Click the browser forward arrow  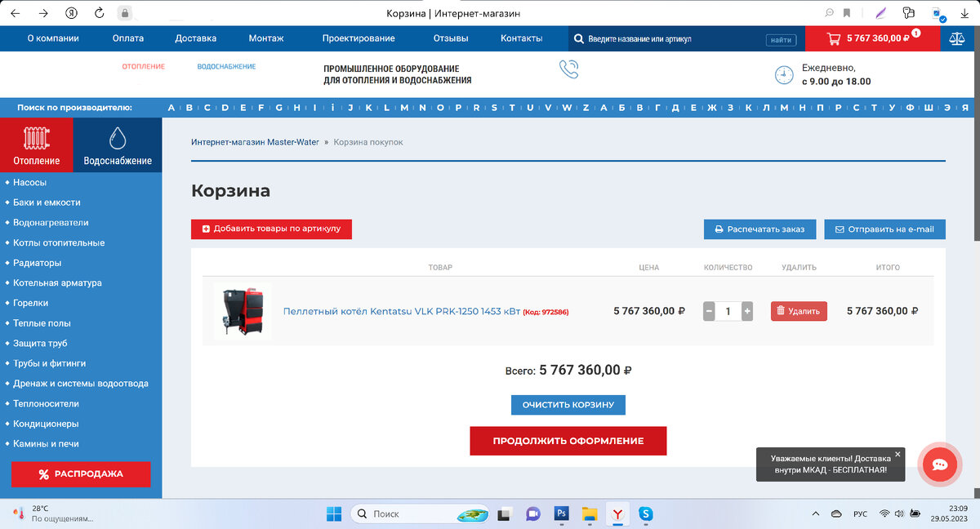(x=43, y=13)
